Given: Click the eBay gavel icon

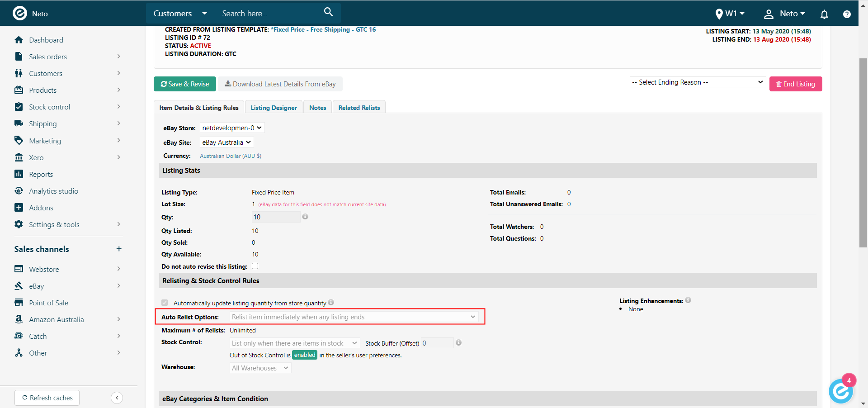Looking at the screenshot, I should click(19, 286).
